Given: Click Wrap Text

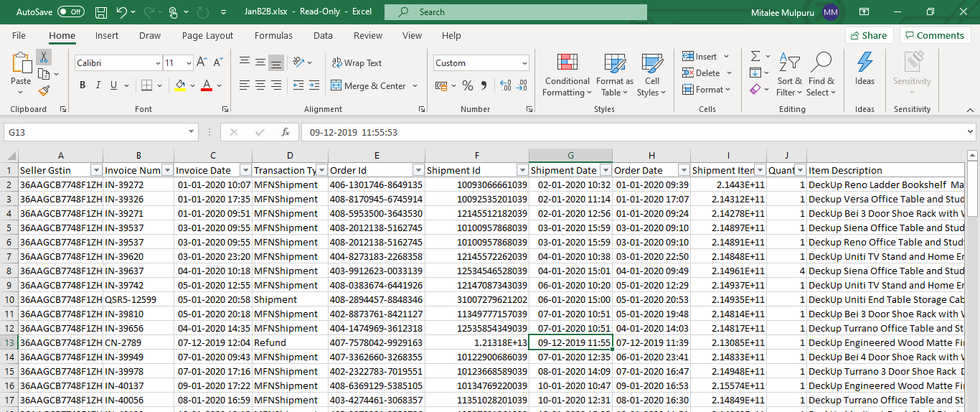Looking at the screenshot, I should tap(357, 63).
